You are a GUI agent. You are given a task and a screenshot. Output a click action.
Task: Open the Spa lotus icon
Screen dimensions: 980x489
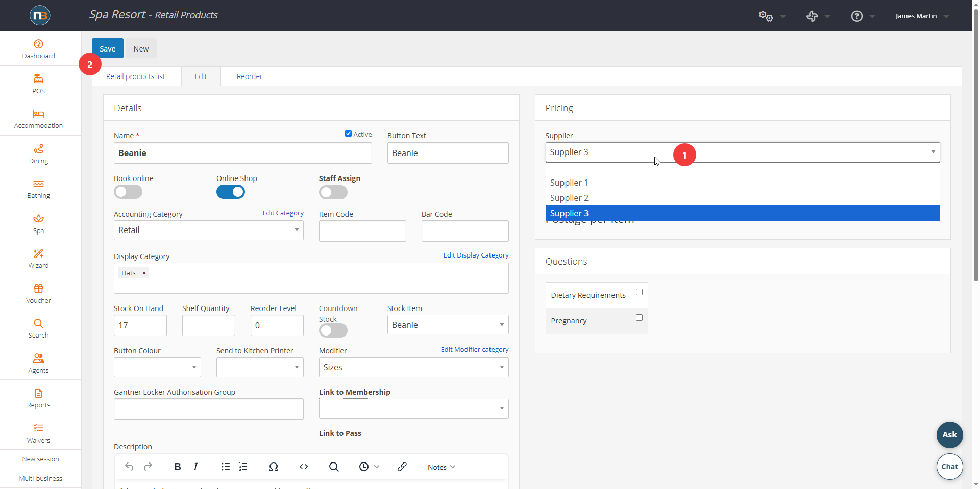[x=38, y=219]
